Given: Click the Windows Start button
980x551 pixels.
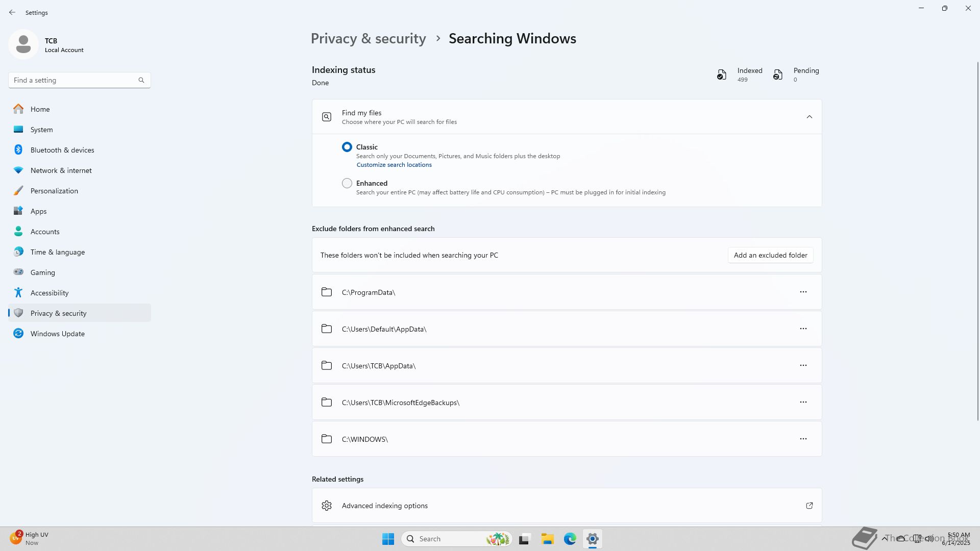Looking at the screenshot, I should click(x=388, y=539).
